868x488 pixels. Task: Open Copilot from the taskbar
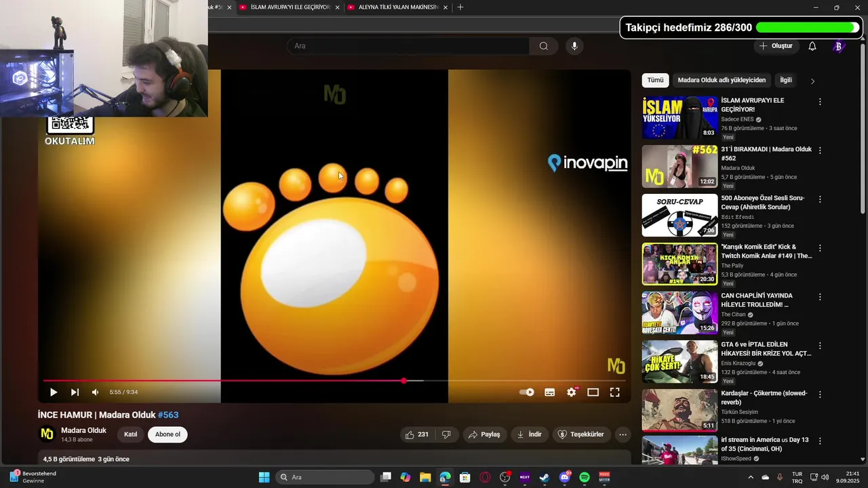[x=406, y=477]
